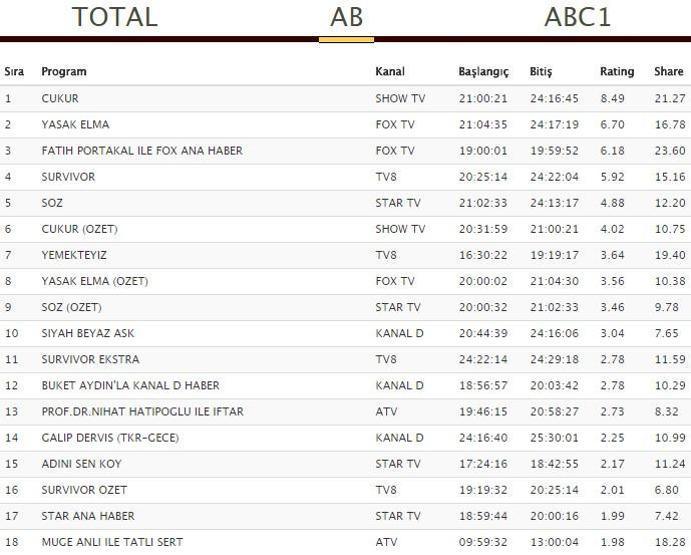
Task: Click FOX TV in YASAK ELMA (OZET) row
Action: tap(395, 281)
